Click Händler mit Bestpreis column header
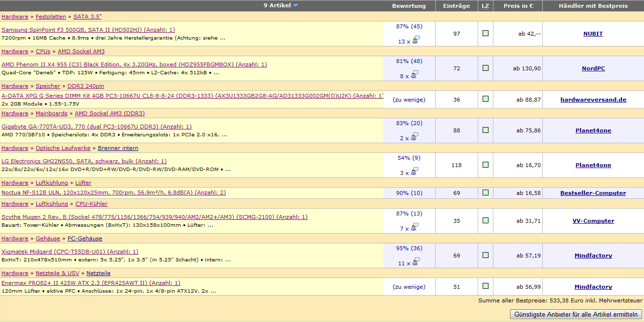Image resolution: width=644 pixels, height=322 pixels. pos(593,6)
